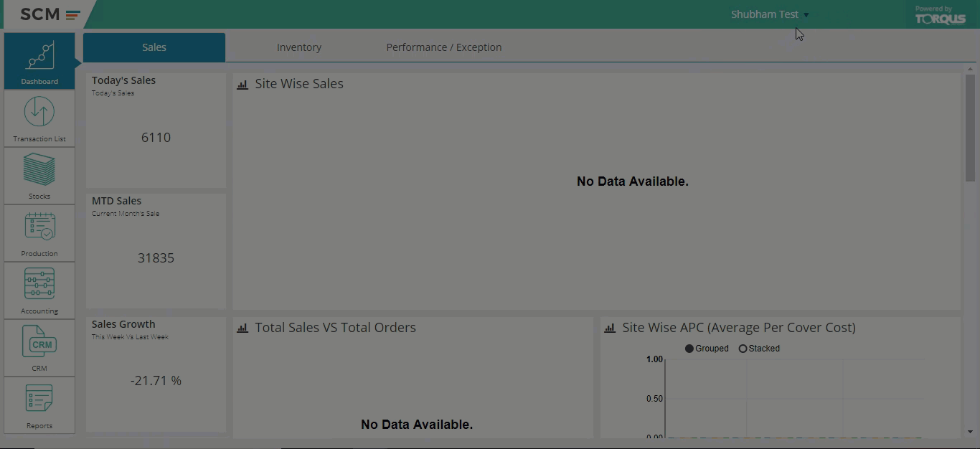
Task: Click the Today's Sales card title
Action: [123, 80]
